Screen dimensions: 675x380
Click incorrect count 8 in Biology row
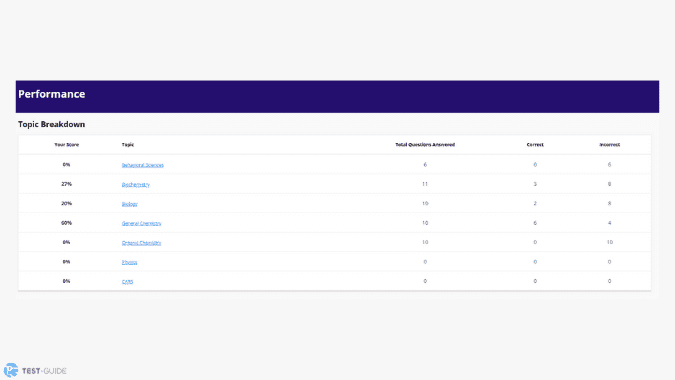(610, 203)
